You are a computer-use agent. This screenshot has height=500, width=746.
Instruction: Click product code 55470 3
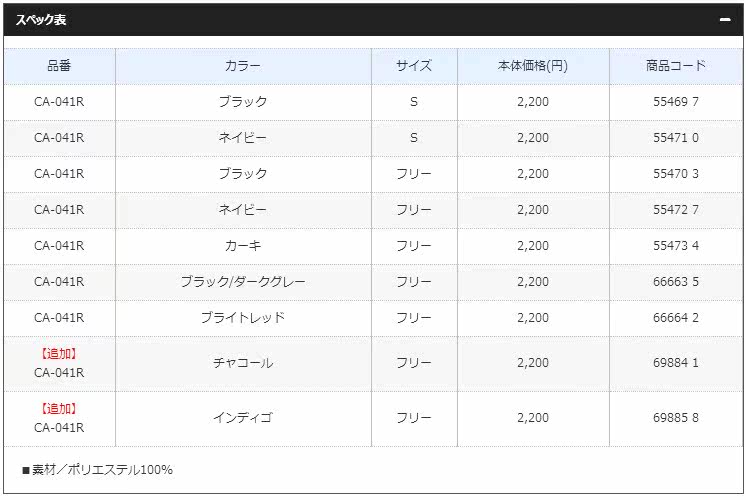[676, 174]
